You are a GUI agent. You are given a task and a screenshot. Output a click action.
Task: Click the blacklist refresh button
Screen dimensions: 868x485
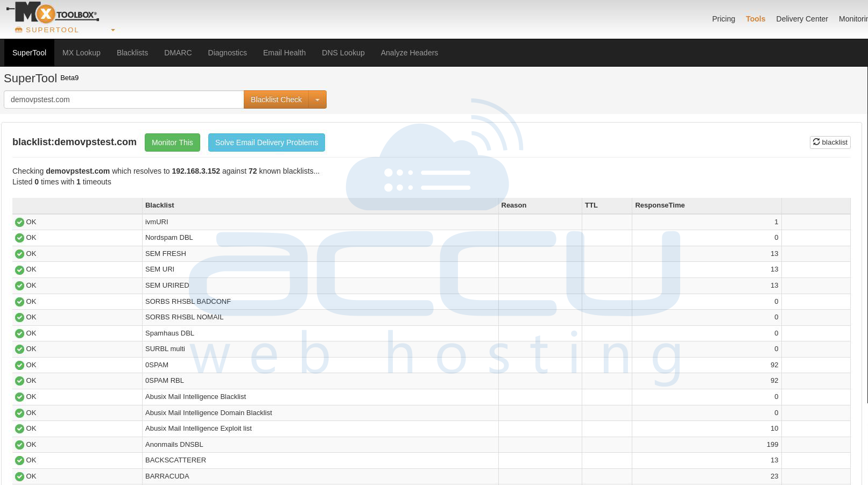click(x=830, y=142)
